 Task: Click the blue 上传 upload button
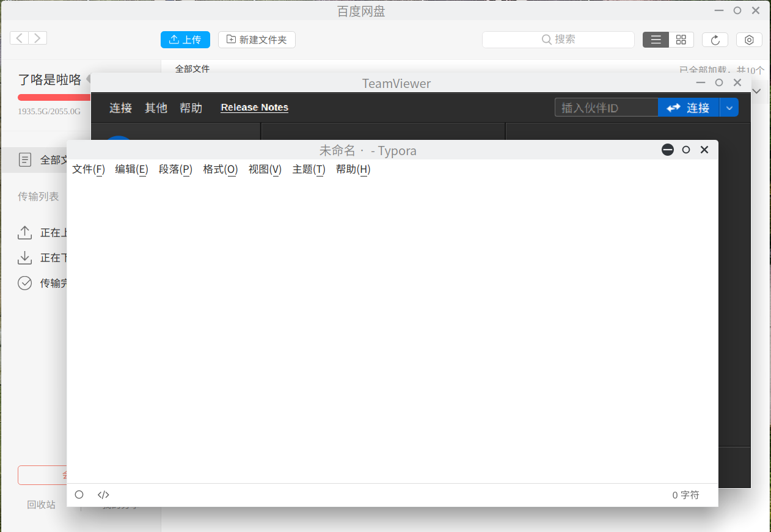[x=185, y=40]
